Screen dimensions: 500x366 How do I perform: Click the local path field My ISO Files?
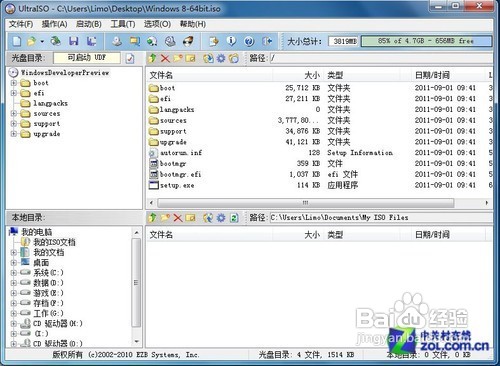(x=381, y=218)
